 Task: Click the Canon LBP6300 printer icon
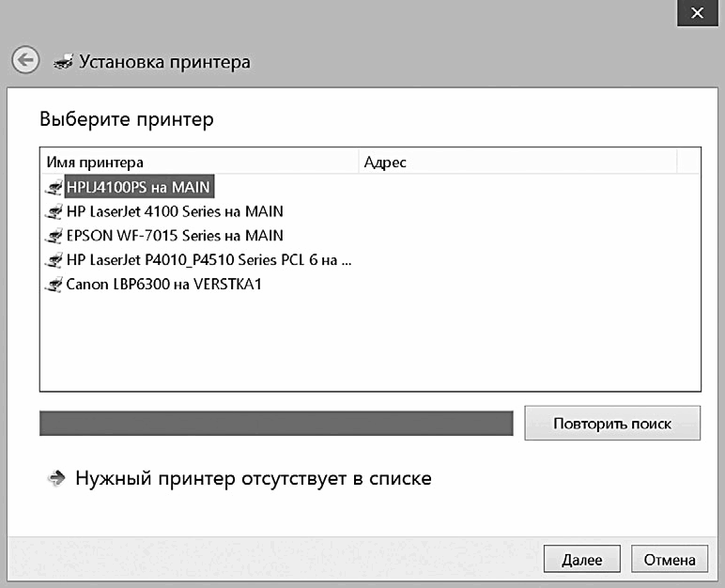coord(54,284)
